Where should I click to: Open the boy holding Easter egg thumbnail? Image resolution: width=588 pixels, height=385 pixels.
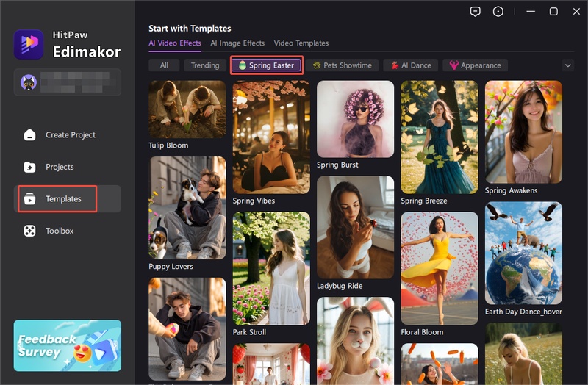(x=187, y=329)
